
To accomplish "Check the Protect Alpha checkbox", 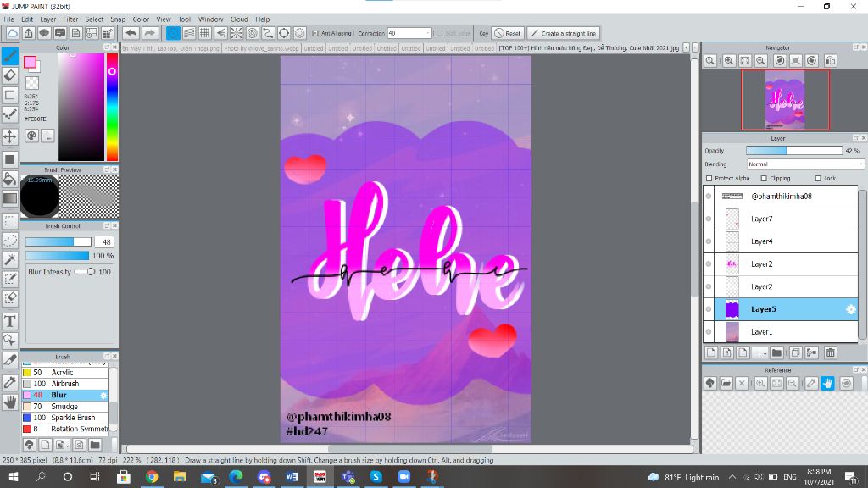I will pyautogui.click(x=709, y=178).
